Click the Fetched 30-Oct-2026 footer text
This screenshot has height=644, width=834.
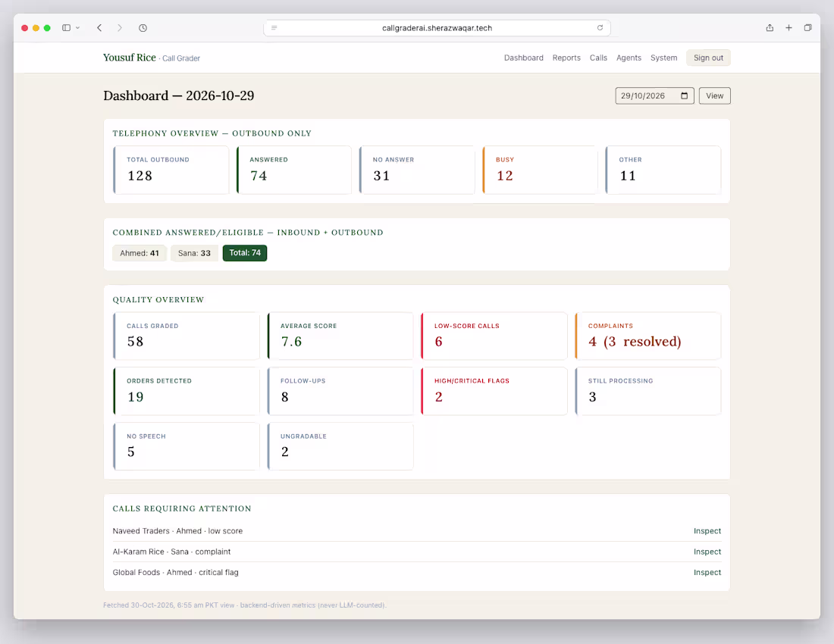[x=245, y=605]
